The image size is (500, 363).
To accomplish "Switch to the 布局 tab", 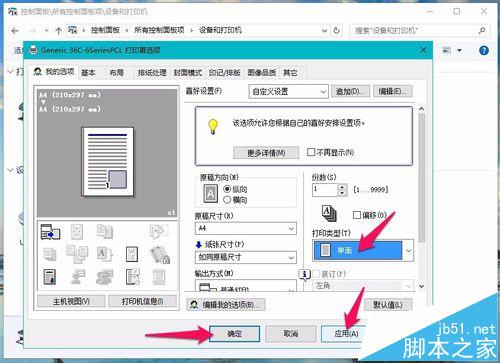I will pos(117,73).
